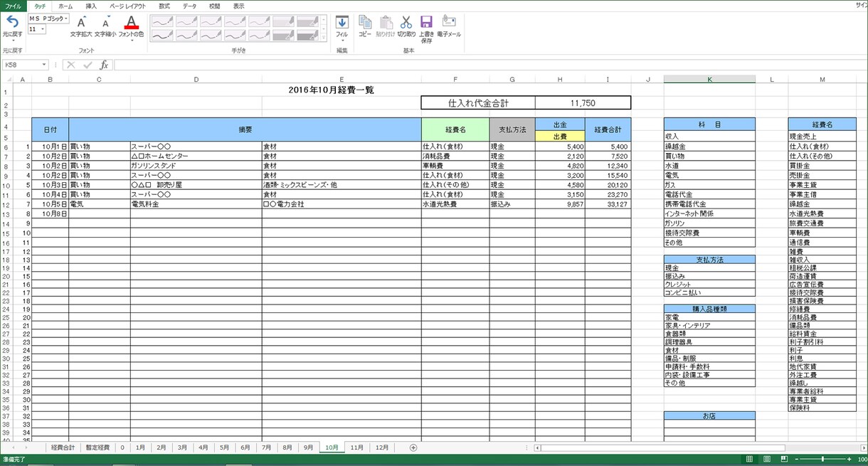868x466 pixels.
Task: Switch to the 挿入 ribbon tab
Action: tap(91, 5)
